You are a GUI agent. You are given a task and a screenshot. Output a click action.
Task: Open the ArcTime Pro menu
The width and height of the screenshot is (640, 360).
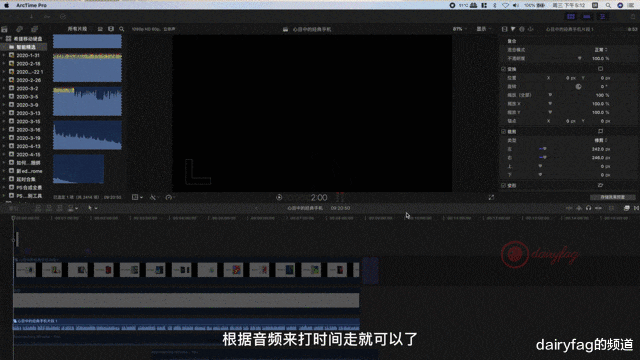[x=31, y=5]
